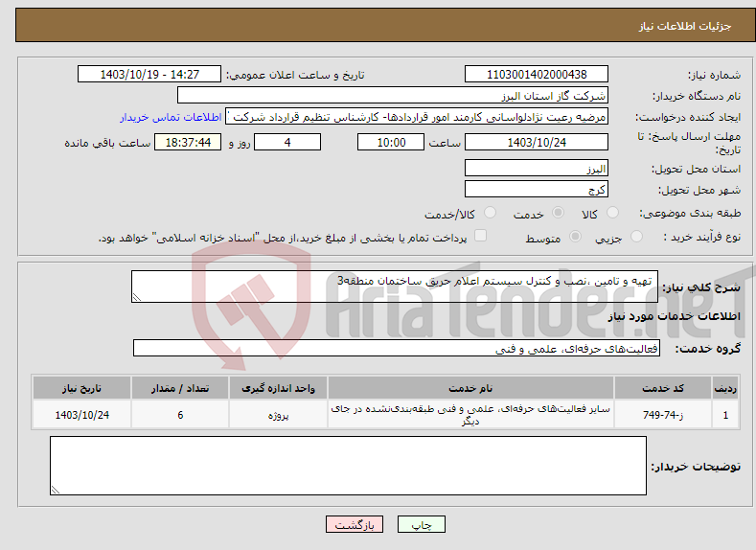Image resolution: width=756 pixels, height=550 pixels.
Task: Click the city field کرج
Action: click(x=537, y=189)
